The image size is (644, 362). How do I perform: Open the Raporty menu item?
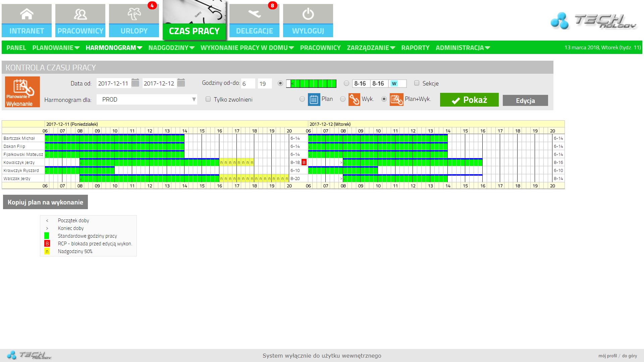tap(415, 48)
